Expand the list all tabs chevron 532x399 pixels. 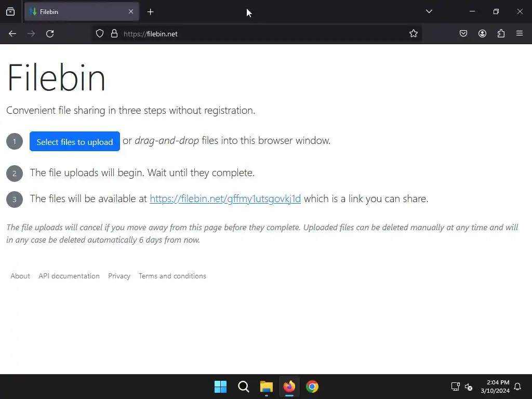point(429,11)
